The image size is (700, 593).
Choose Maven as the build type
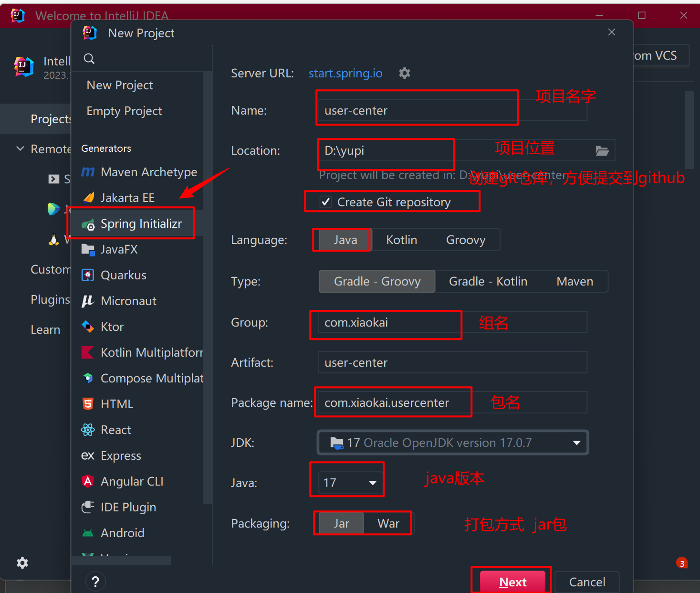coord(575,281)
